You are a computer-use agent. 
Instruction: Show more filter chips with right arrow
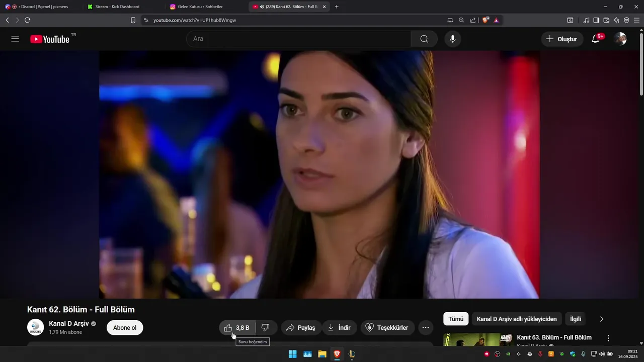click(x=601, y=319)
